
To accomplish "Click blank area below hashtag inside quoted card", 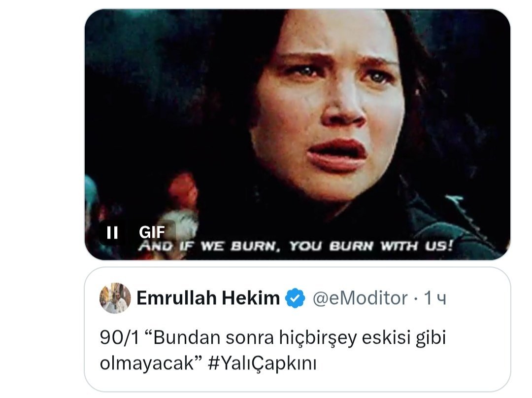I will pyautogui.click(x=297, y=382).
